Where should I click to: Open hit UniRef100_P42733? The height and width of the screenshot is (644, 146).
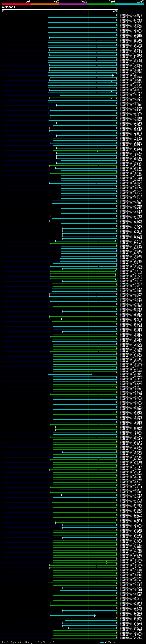pyautogui.click(x=131, y=22)
